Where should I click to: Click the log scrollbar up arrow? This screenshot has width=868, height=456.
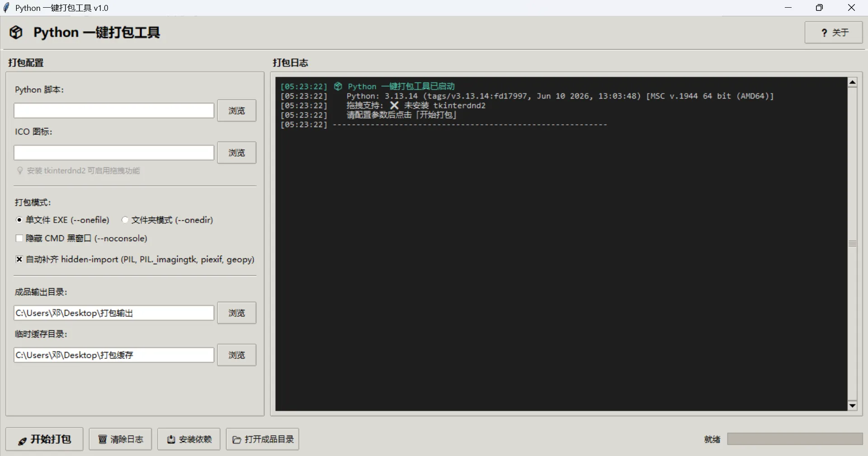pos(853,82)
